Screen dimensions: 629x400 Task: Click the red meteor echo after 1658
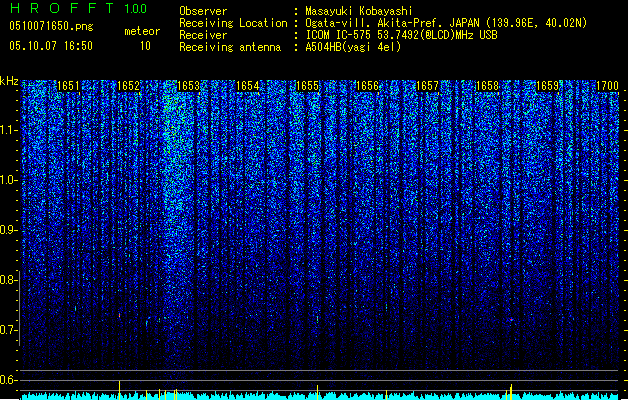click(511, 320)
